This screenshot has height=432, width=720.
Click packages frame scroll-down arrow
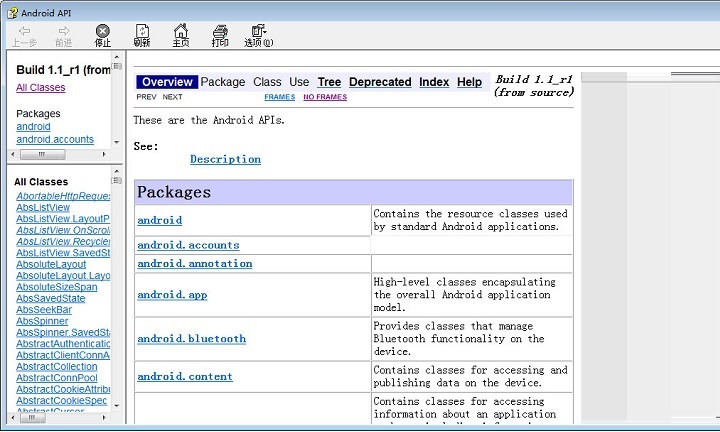point(117,143)
